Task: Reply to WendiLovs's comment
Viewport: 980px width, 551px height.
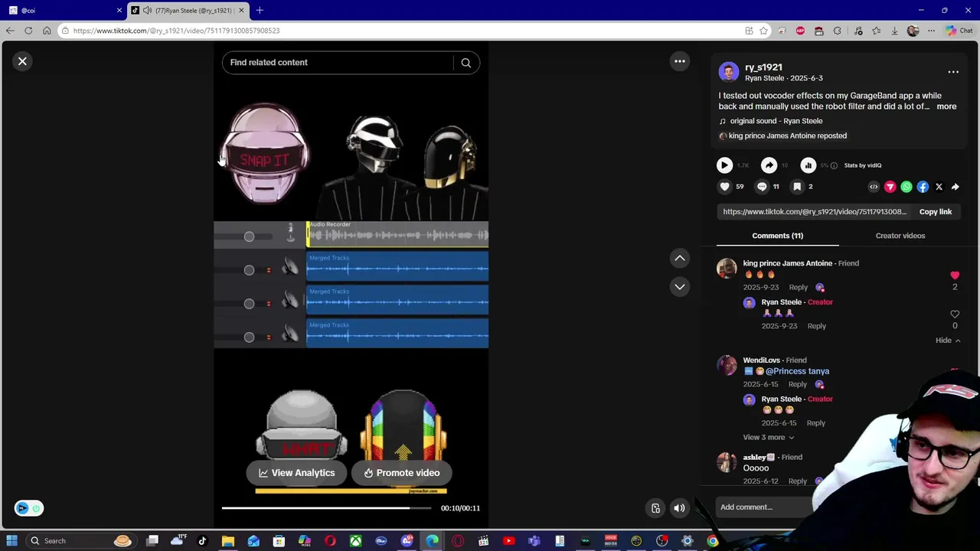Action: tap(797, 385)
